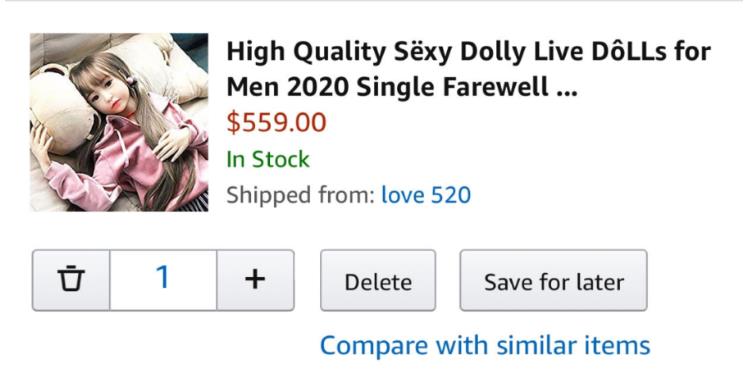Screen dimensions: 755x369
Task: Click the Shipped from label
Action: click(300, 195)
